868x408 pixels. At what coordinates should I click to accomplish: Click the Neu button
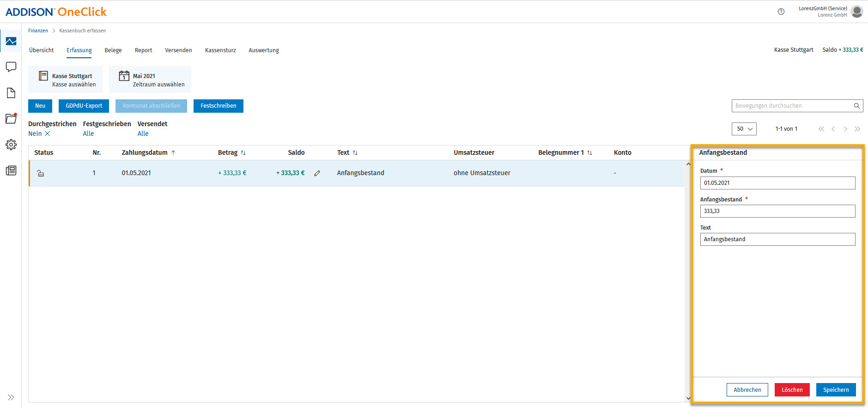[40, 106]
